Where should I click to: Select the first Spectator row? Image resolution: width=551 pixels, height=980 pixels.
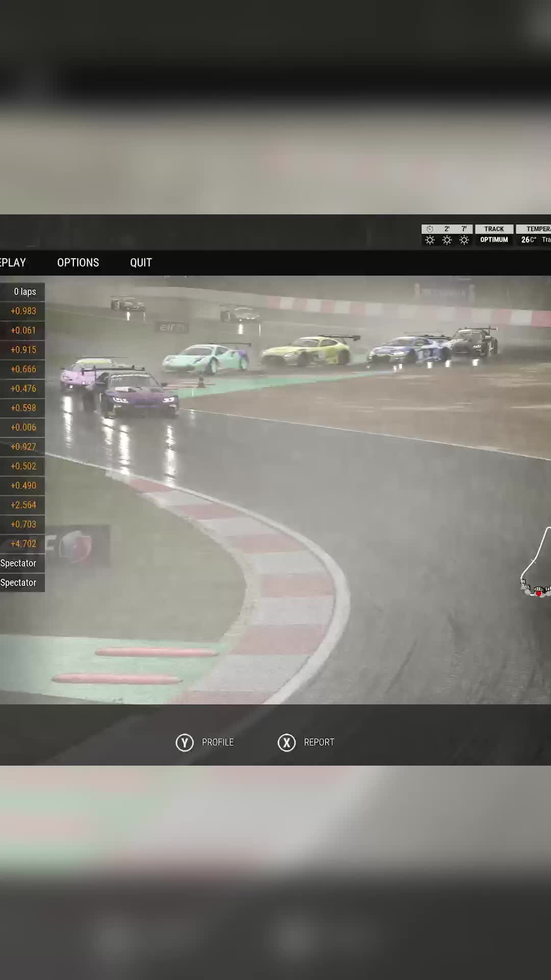pyautogui.click(x=22, y=563)
